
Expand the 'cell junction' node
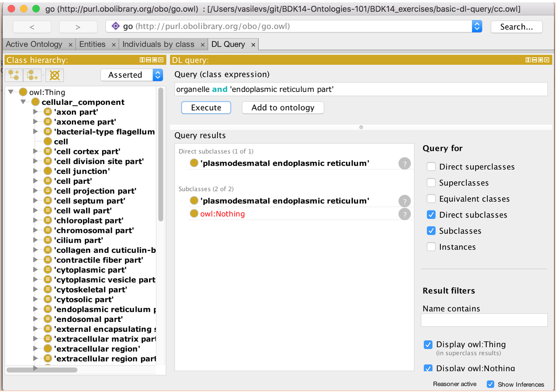(x=36, y=171)
